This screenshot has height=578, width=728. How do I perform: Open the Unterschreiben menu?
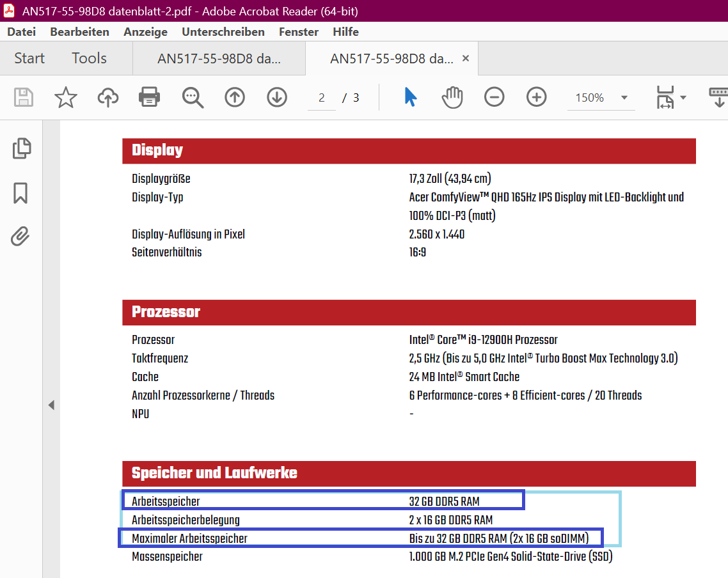click(x=223, y=31)
